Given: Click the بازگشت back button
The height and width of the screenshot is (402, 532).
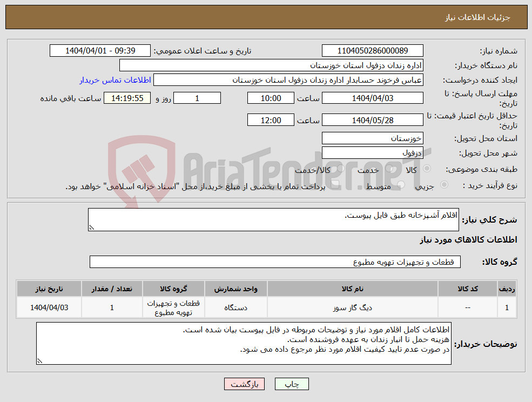Looking at the screenshot, I should 244,384.
